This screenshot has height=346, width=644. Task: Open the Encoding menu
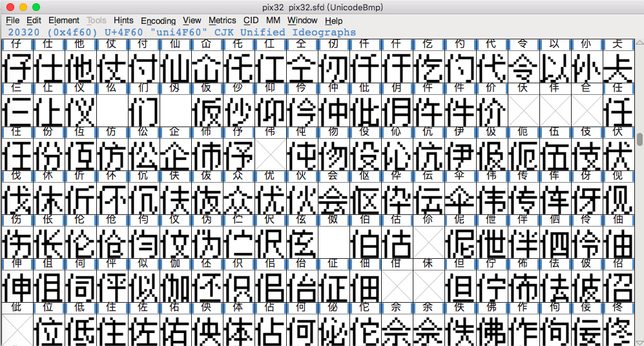[x=158, y=21]
